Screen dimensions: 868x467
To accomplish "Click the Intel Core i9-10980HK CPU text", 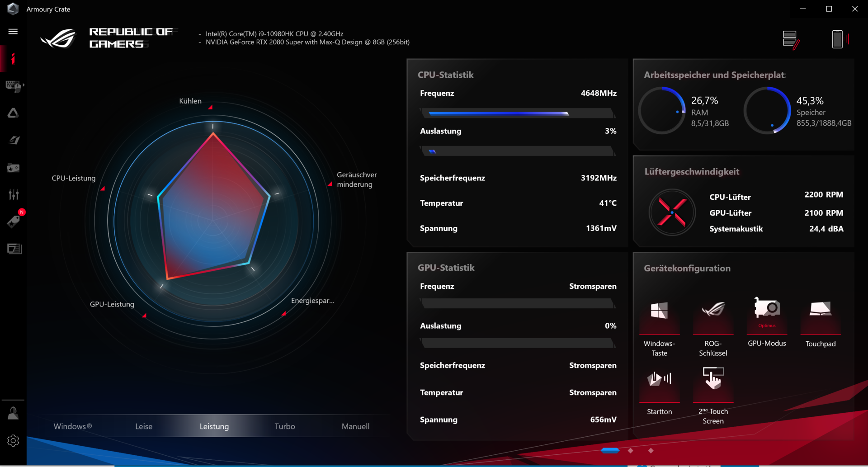I will 274,34.
